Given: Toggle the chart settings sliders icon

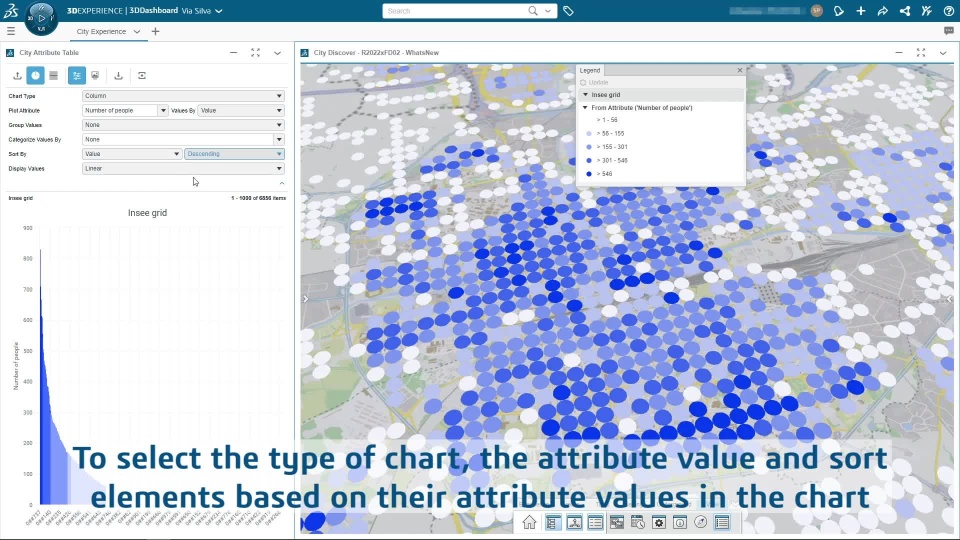Looking at the screenshot, I should pos(77,75).
